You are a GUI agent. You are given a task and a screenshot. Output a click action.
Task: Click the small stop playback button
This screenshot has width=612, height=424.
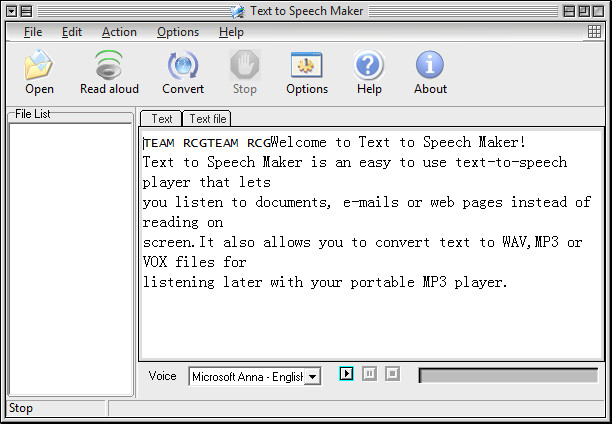[x=392, y=374]
